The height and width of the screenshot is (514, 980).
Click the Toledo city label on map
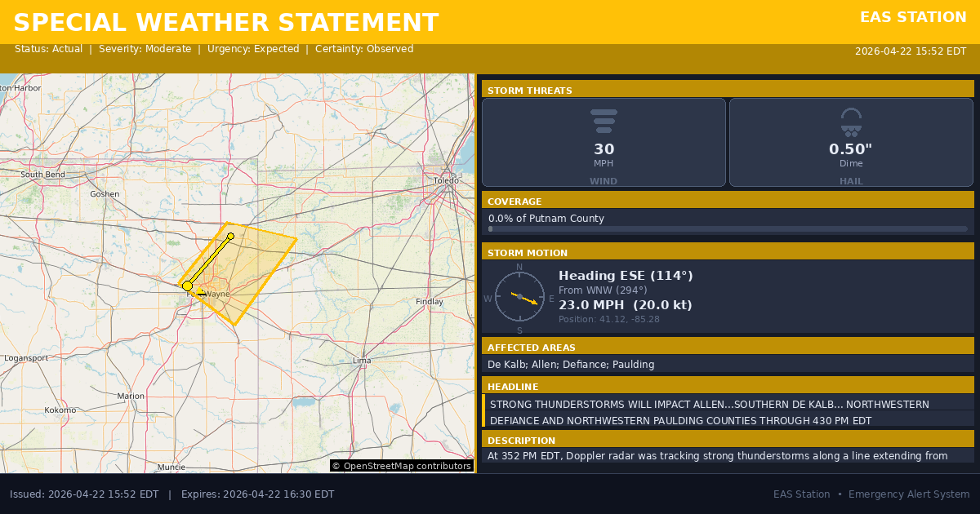446,180
